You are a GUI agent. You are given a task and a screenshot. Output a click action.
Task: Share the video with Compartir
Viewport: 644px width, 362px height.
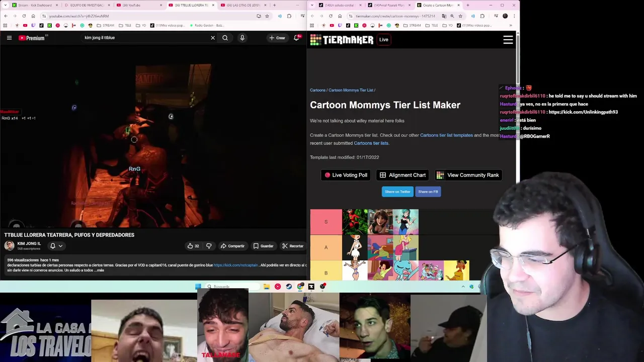click(232, 246)
